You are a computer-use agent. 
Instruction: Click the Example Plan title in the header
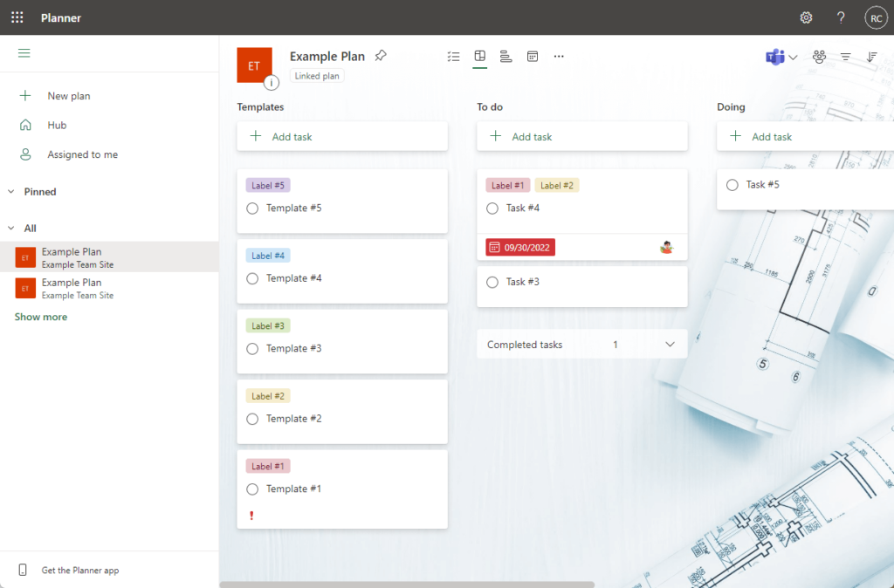[327, 57]
